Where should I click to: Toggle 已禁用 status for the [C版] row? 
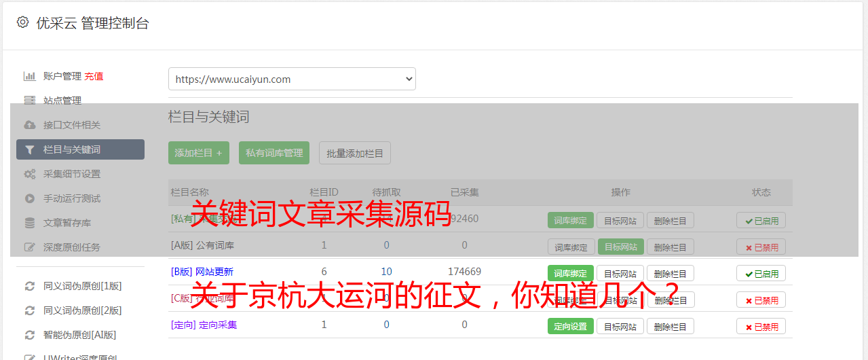click(x=761, y=300)
